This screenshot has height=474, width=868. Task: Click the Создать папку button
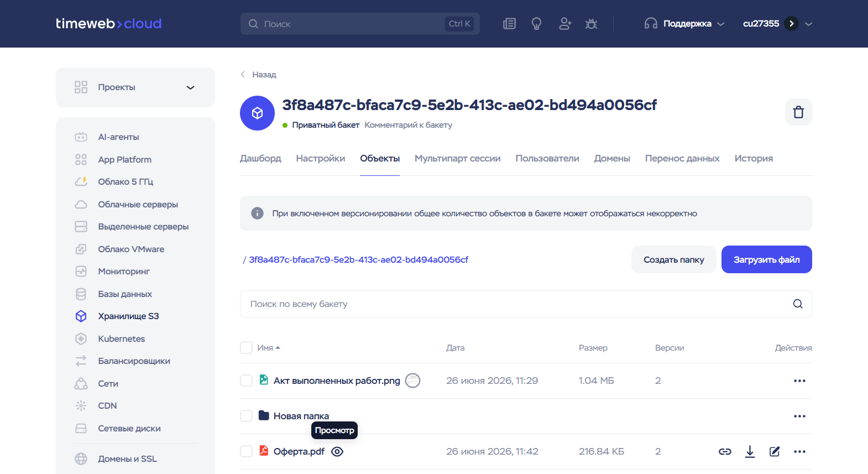(673, 259)
